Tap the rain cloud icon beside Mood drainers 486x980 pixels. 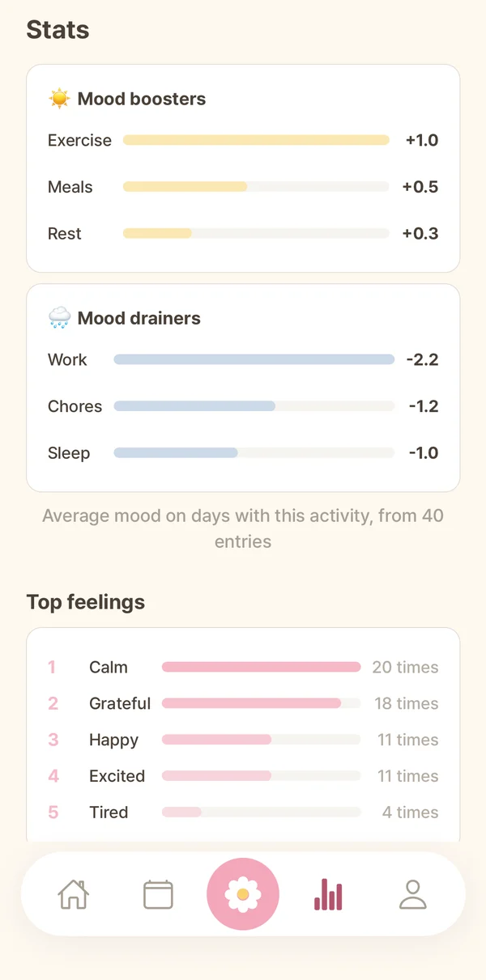coord(59,318)
